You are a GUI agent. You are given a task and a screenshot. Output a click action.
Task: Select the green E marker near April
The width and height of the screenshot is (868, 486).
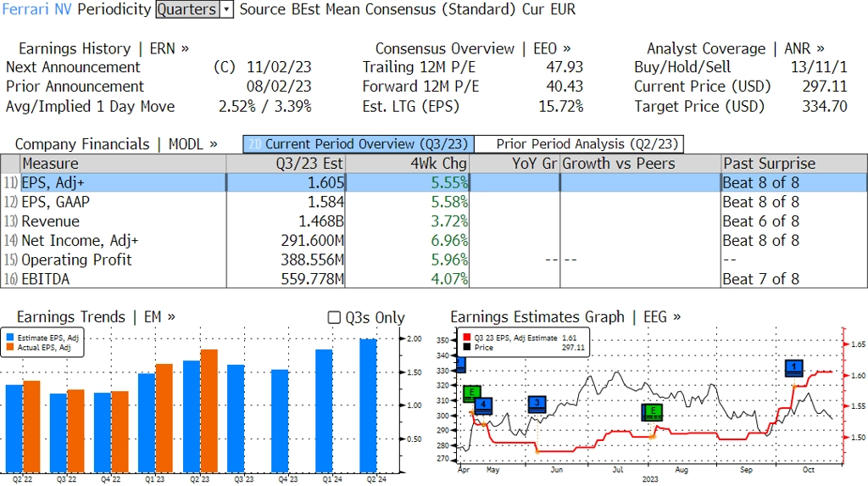pyautogui.click(x=471, y=394)
